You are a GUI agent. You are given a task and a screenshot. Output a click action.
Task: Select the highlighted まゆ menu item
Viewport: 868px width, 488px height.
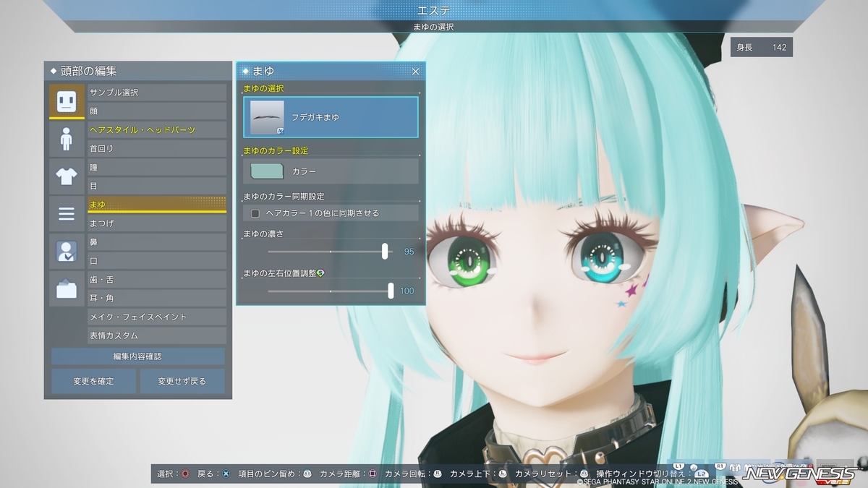[x=157, y=205]
